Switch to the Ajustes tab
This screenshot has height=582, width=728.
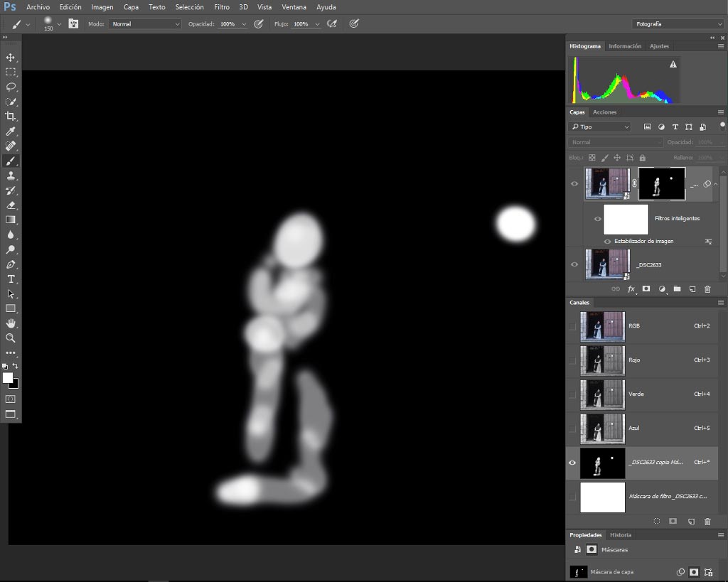[659, 46]
